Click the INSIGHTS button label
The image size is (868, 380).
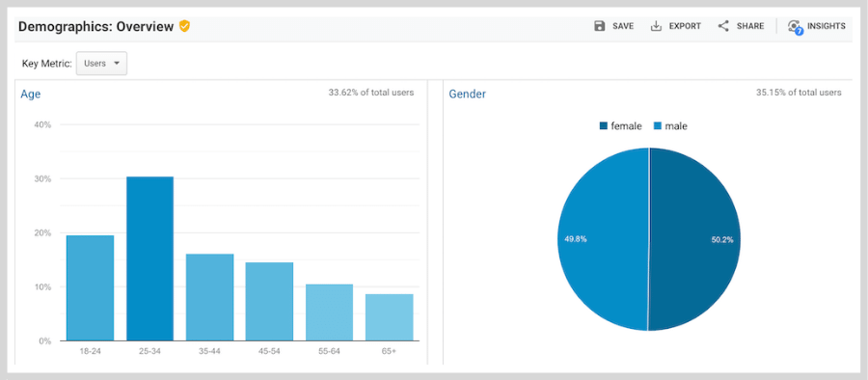826,26
